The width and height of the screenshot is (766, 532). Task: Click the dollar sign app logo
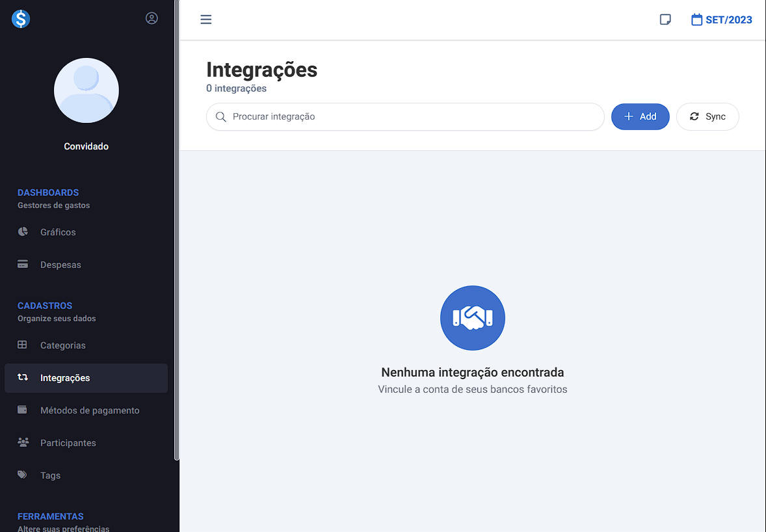(x=21, y=19)
